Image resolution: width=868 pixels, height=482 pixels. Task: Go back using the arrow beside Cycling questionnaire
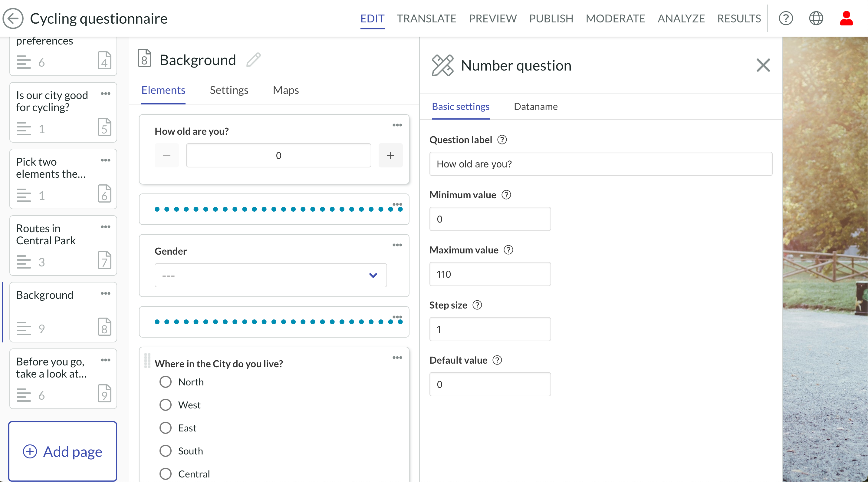pyautogui.click(x=13, y=18)
